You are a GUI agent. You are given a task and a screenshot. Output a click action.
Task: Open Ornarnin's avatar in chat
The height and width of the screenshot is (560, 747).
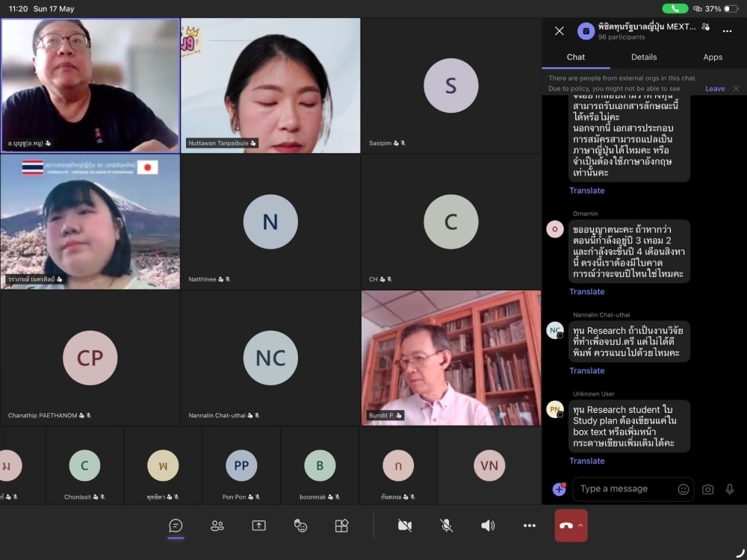(x=554, y=229)
